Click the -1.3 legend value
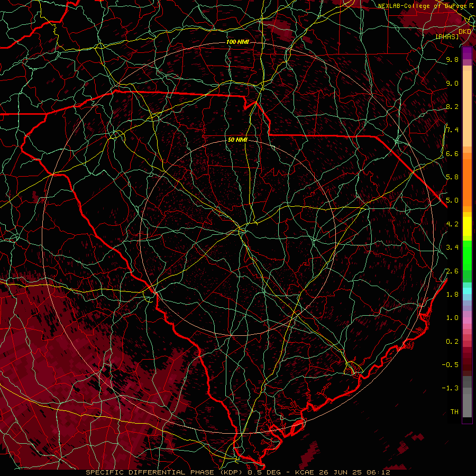Screen dimensions: 476x476 pos(450,388)
